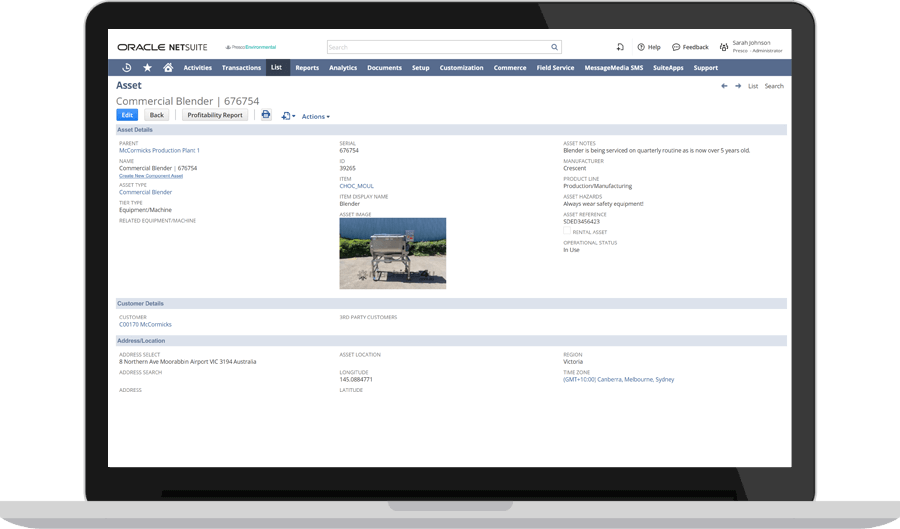Open the Field Service menu
The width and height of the screenshot is (900, 529).
coord(555,68)
